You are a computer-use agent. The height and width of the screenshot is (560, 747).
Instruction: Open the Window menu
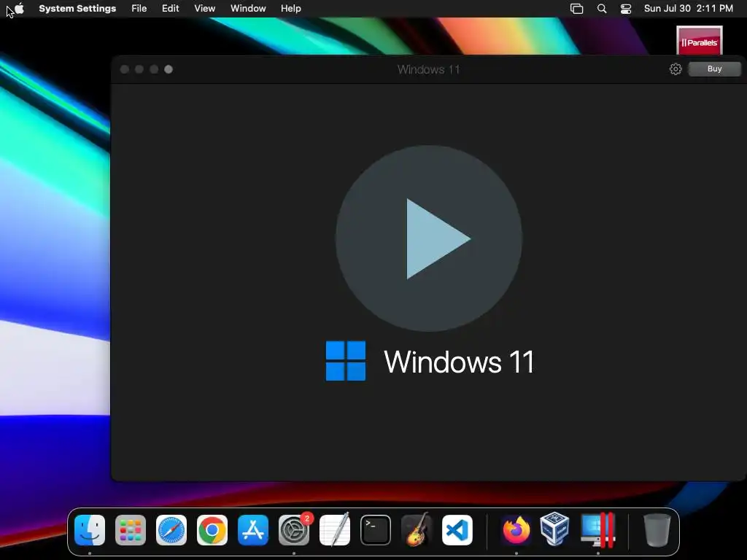tap(248, 8)
